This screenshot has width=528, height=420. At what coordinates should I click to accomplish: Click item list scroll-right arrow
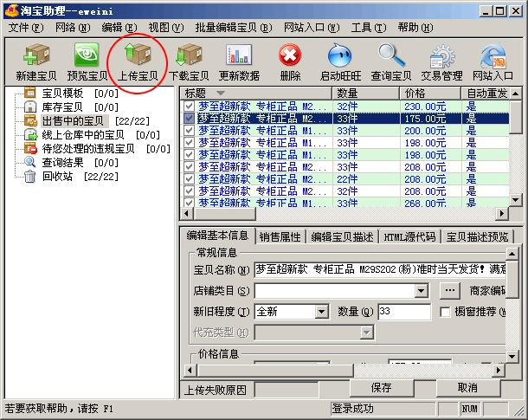(502, 214)
